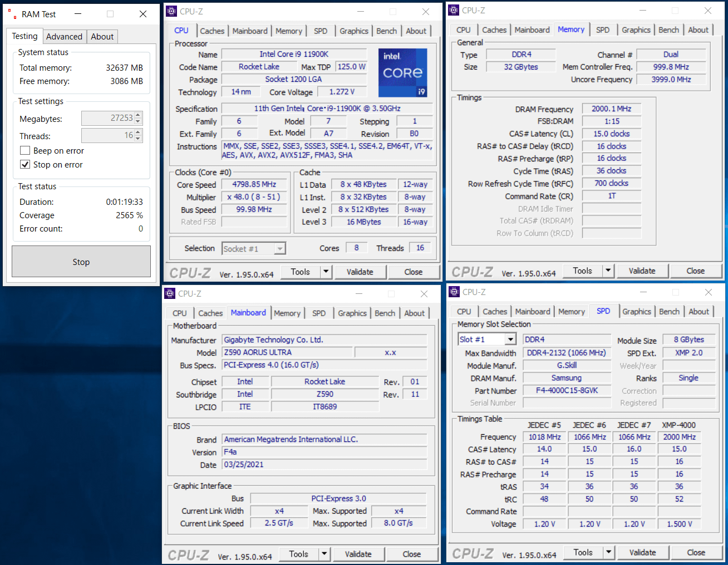
Task: Open Tools dropdown arrow in SPD window
Action: click(609, 552)
